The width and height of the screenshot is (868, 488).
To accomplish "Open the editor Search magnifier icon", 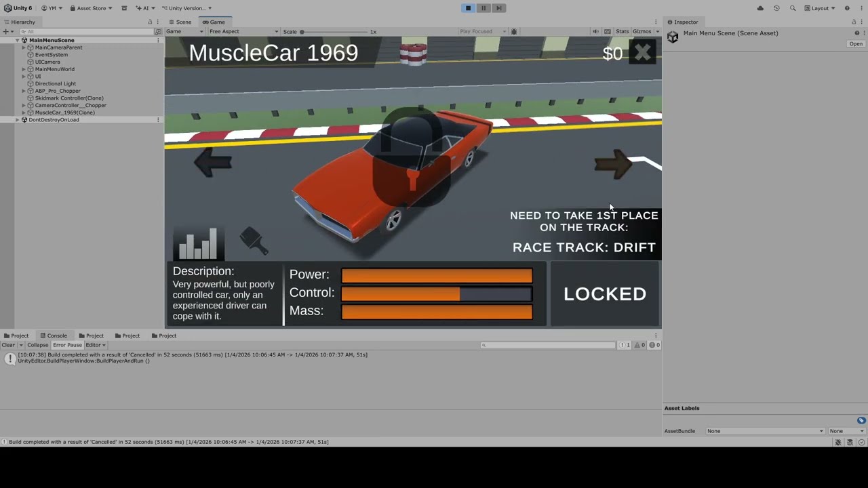I will [x=793, y=8].
